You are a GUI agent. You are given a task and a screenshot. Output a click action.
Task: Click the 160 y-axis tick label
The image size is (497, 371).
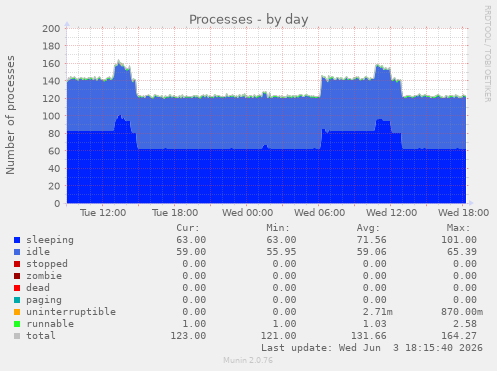(51, 64)
